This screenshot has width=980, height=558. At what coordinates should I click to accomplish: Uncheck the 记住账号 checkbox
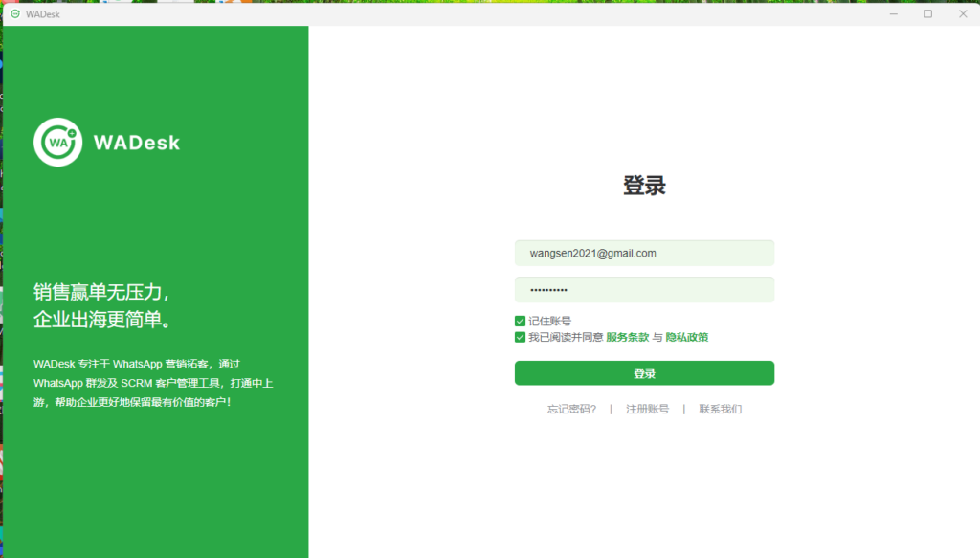pyautogui.click(x=520, y=322)
